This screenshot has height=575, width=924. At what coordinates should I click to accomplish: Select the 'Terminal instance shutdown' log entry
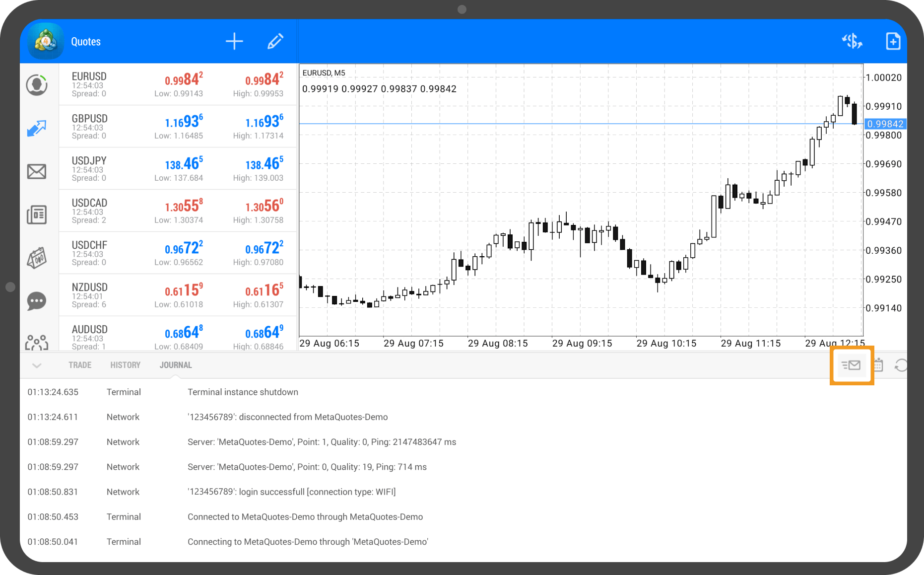click(x=243, y=392)
